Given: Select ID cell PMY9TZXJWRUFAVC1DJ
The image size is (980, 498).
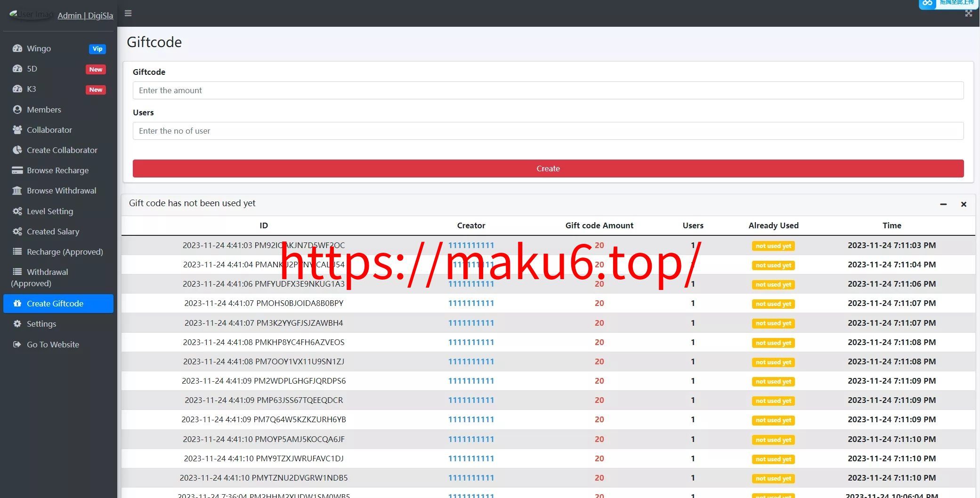Looking at the screenshot, I should pos(264,458).
